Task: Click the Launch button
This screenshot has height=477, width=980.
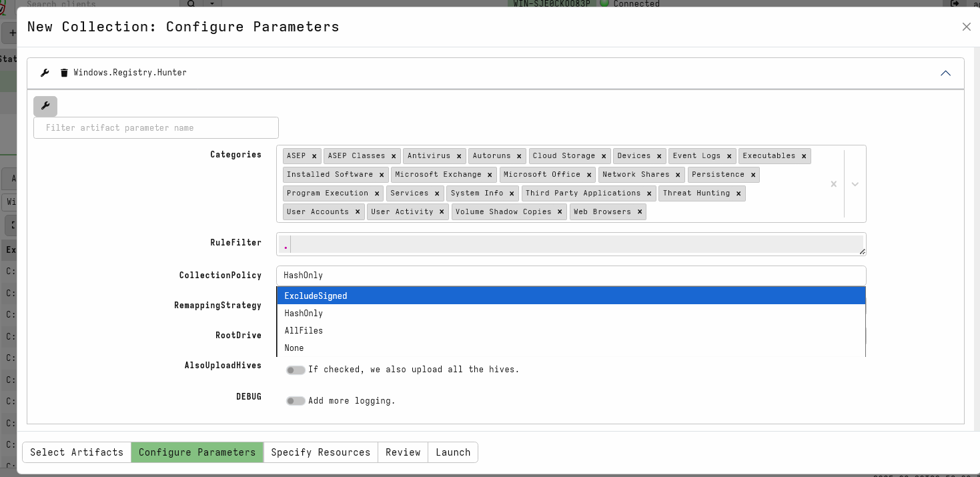Action: (x=453, y=452)
